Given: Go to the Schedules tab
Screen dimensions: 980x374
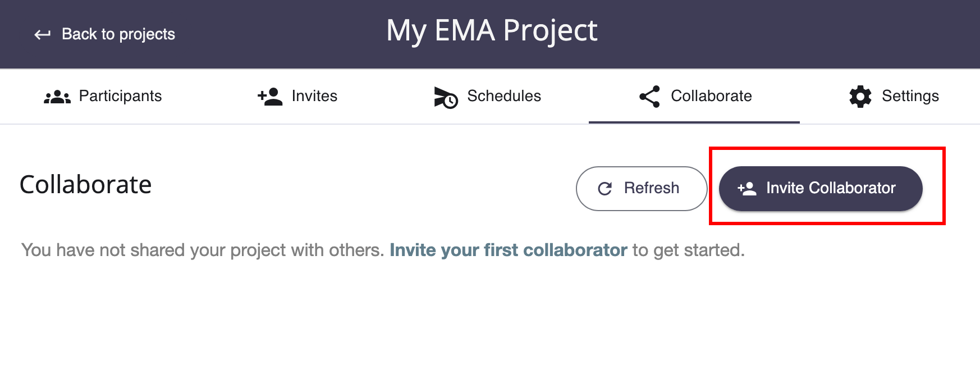Looking at the screenshot, I should tap(487, 96).
